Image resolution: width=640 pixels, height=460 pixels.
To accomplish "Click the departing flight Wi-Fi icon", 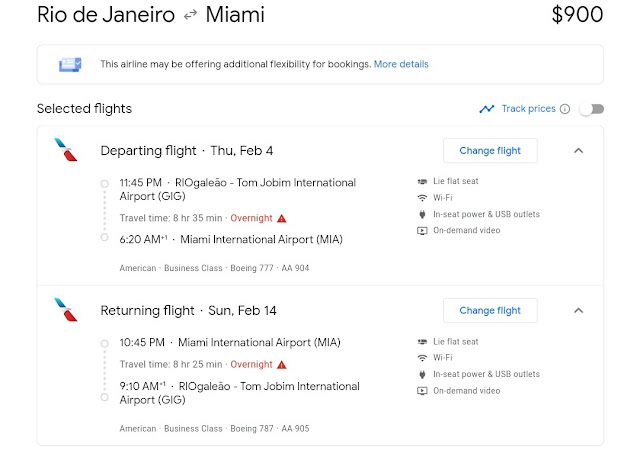I will click(x=422, y=198).
